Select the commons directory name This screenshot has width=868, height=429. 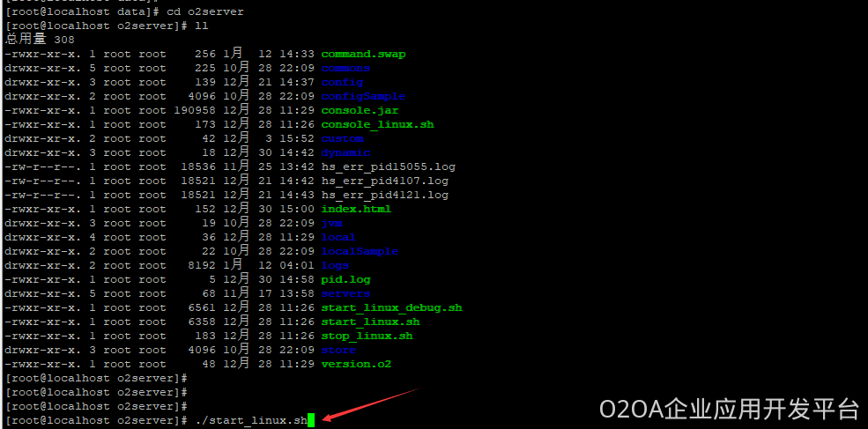345,68
